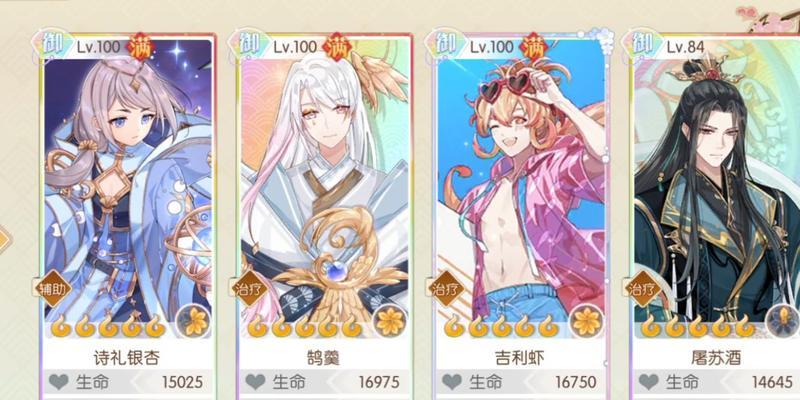Screen dimensions: 800x400
Task: Select the 吉利虾 name label
Action: [520, 357]
